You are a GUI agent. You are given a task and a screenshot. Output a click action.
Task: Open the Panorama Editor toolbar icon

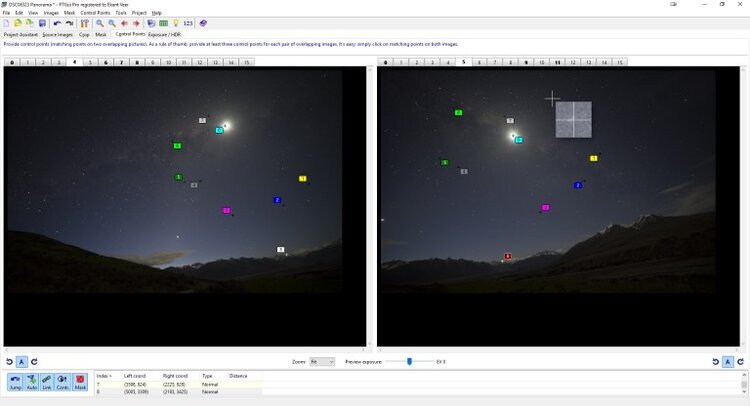pyautogui.click(x=151, y=23)
